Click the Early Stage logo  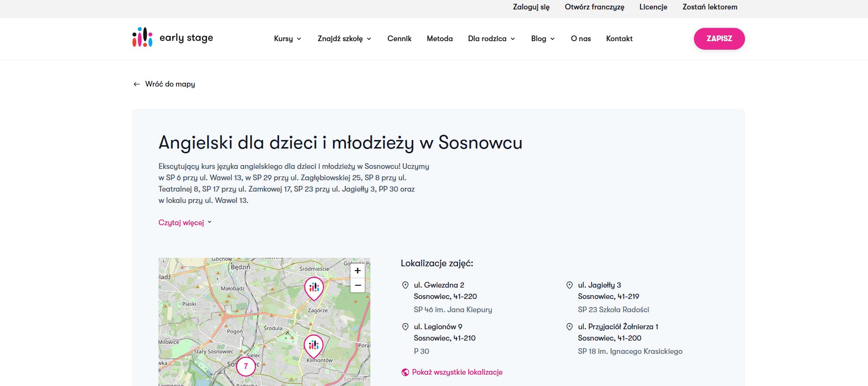coord(173,37)
